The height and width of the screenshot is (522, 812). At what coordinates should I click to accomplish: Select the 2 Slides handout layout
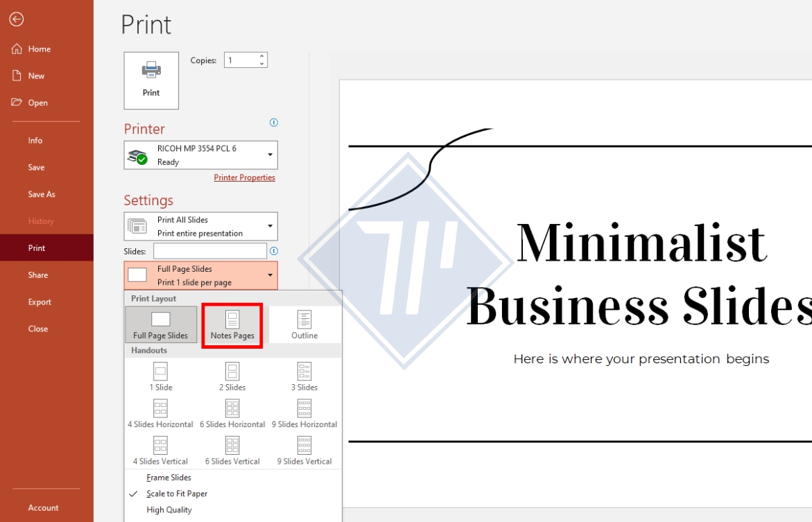tap(232, 376)
